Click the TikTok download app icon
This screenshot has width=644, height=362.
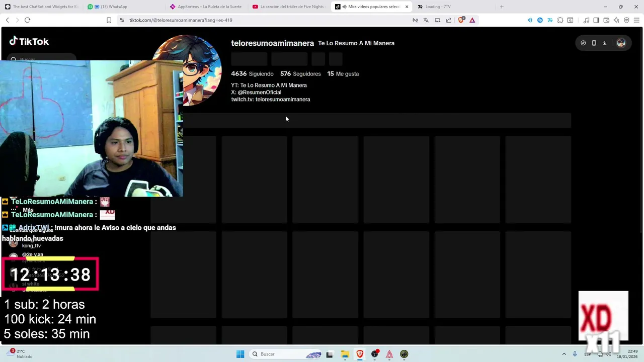click(x=605, y=43)
